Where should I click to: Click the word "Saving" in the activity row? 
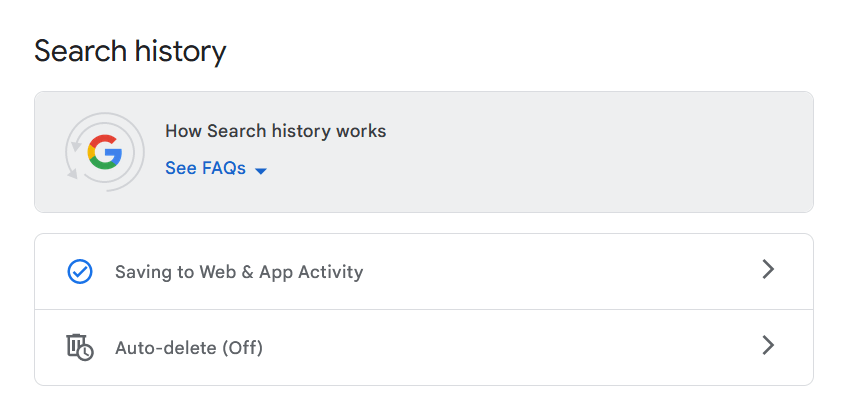pyautogui.click(x=141, y=271)
